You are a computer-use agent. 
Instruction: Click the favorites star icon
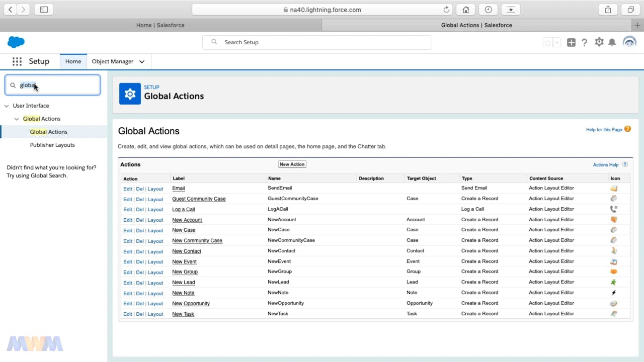click(547, 43)
